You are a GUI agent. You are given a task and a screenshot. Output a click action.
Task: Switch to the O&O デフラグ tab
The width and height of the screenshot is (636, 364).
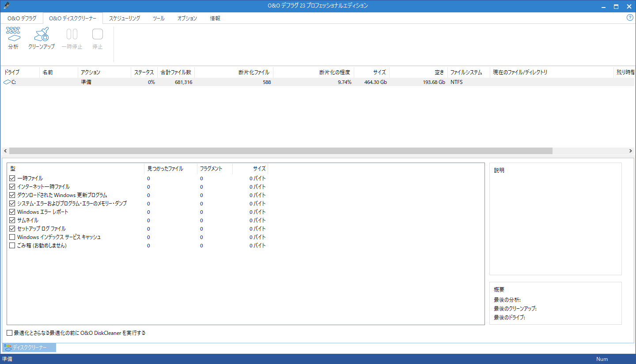[22, 19]
